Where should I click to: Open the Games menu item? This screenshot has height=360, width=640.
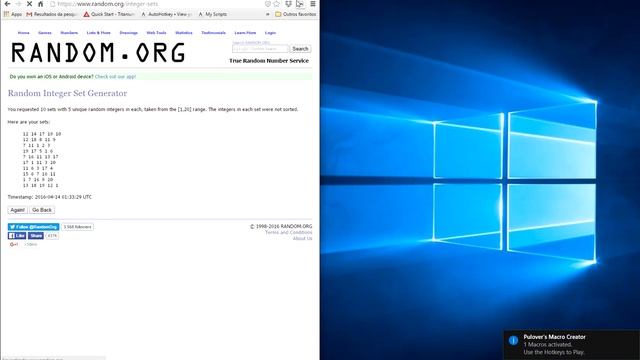tap(45, 33)
